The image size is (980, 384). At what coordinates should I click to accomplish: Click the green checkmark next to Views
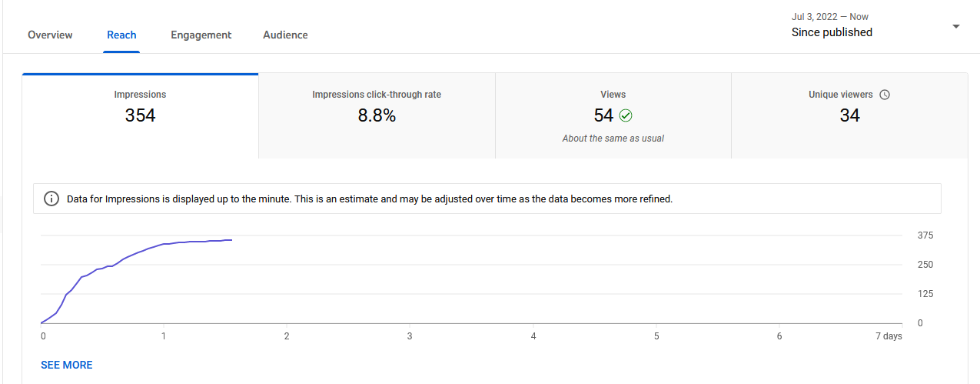pyautogui.click(x=626, y=115)
